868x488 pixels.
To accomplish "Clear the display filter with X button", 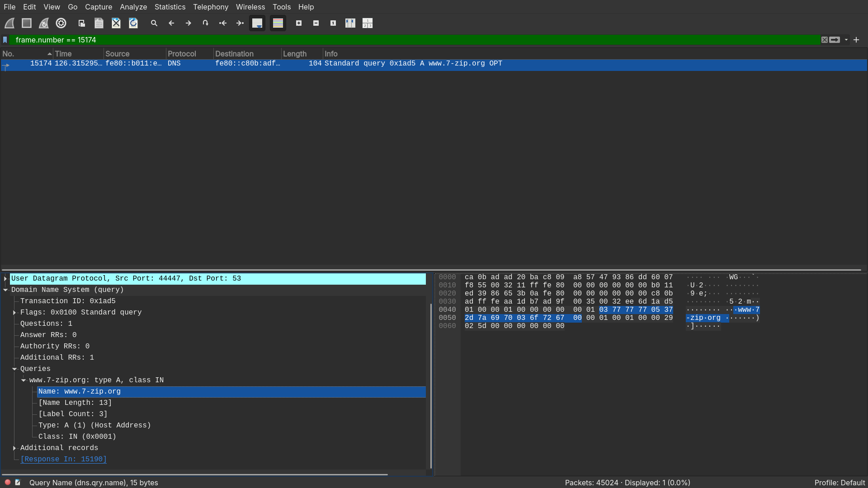I will point(825,40).
